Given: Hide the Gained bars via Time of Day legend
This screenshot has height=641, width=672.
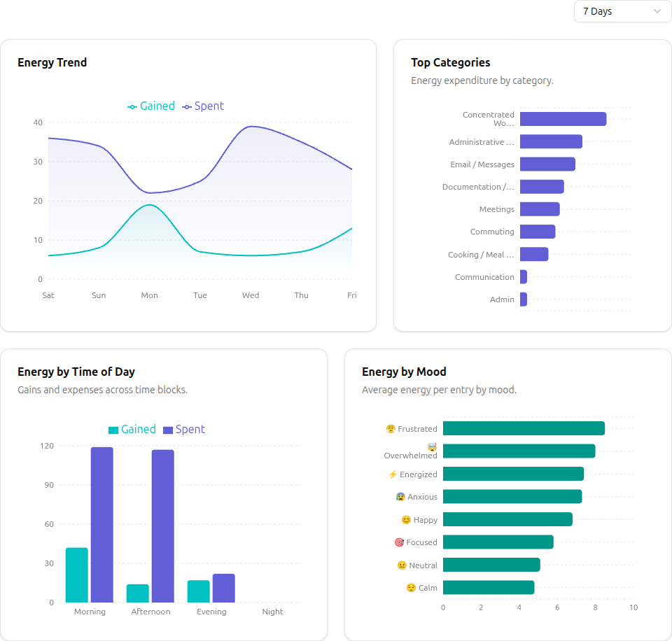Looking at the screenshot, I should 132,429.
